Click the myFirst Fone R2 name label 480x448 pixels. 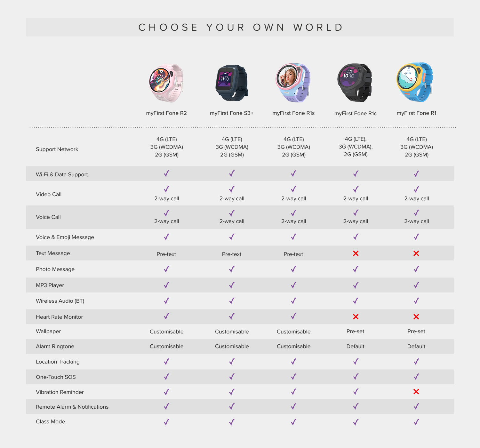pyautogui.click(x=166, y=113)
